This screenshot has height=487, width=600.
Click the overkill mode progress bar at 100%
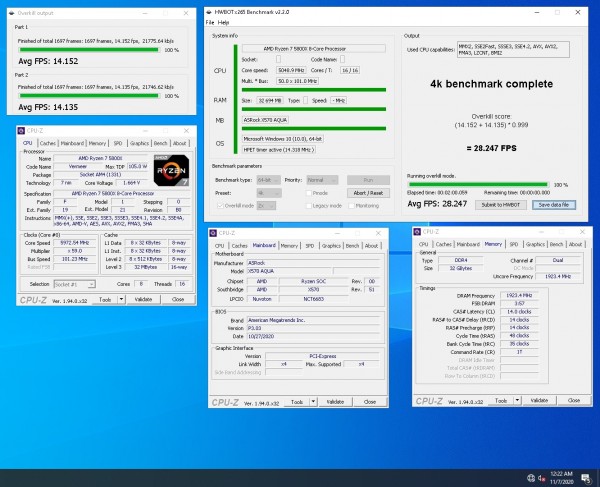pyautogui.click(x=478, y=184)
